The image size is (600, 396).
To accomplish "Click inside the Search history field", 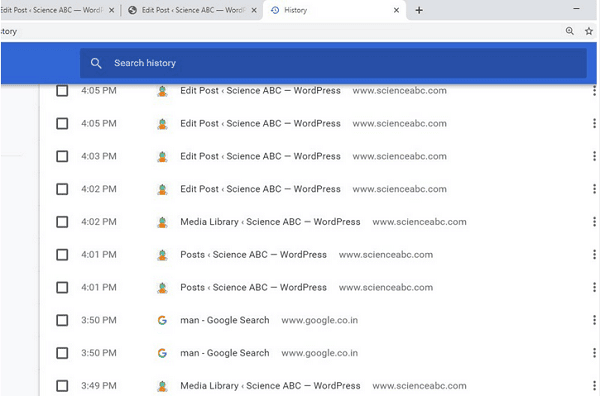I will click(x=333, y=63).
